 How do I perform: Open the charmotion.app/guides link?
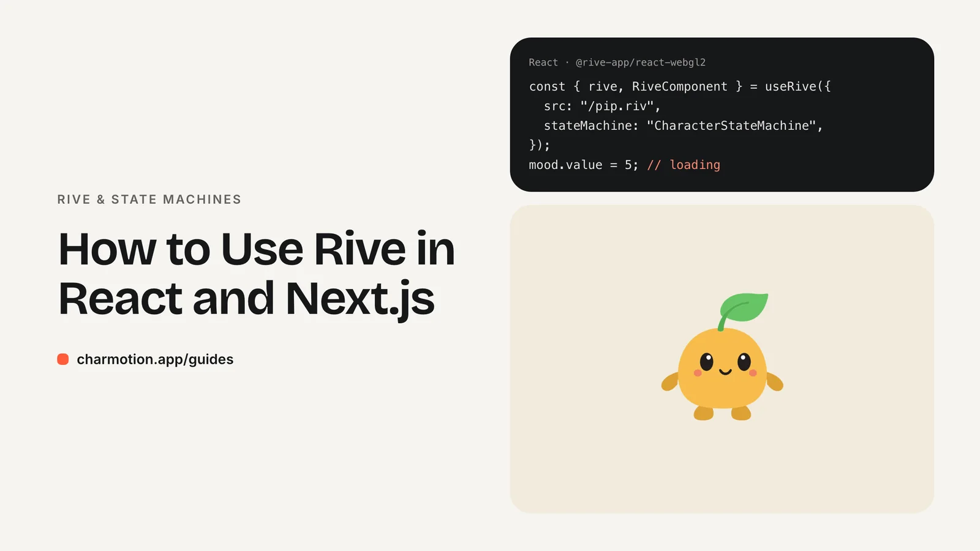(155, 359)
